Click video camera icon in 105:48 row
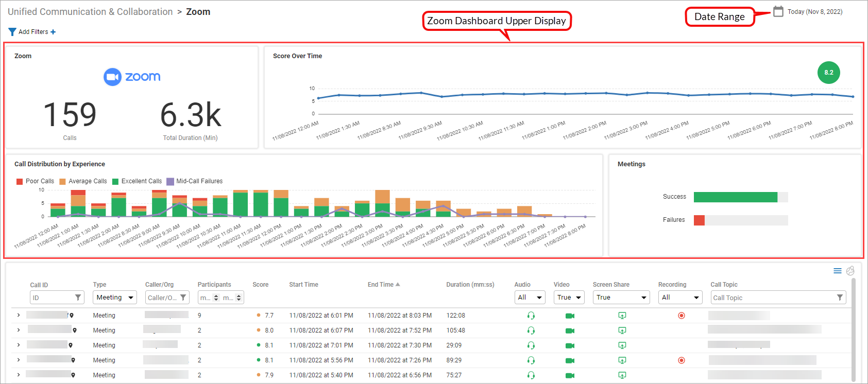868x384 pixels. pyautogui.click(x=570, y=330)
